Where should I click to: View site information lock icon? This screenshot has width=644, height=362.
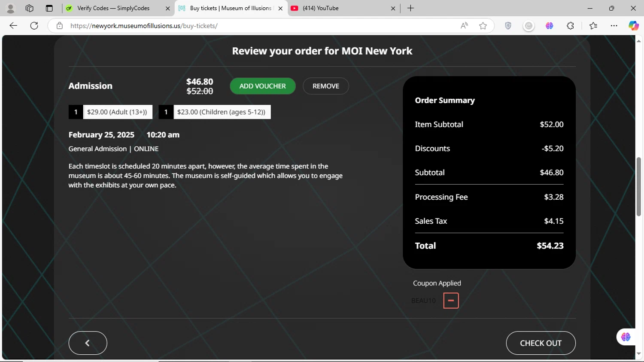pyautogui.click(x=60, y=26)
